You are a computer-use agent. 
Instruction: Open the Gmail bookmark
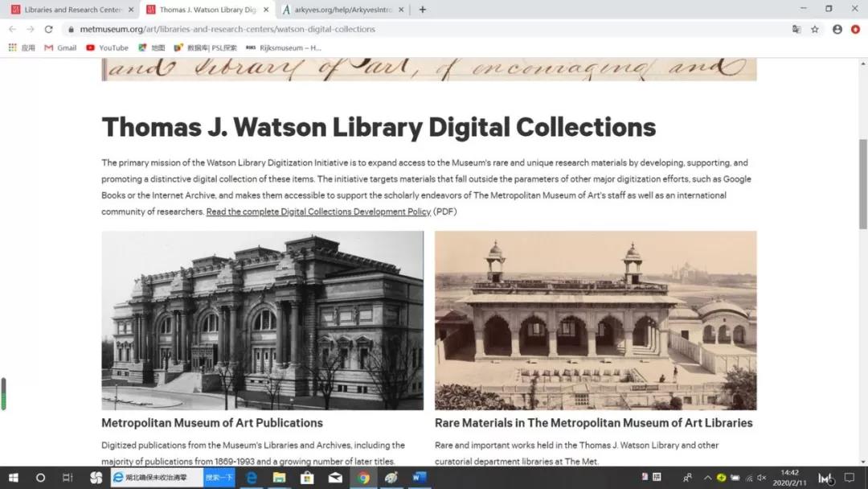60,47
